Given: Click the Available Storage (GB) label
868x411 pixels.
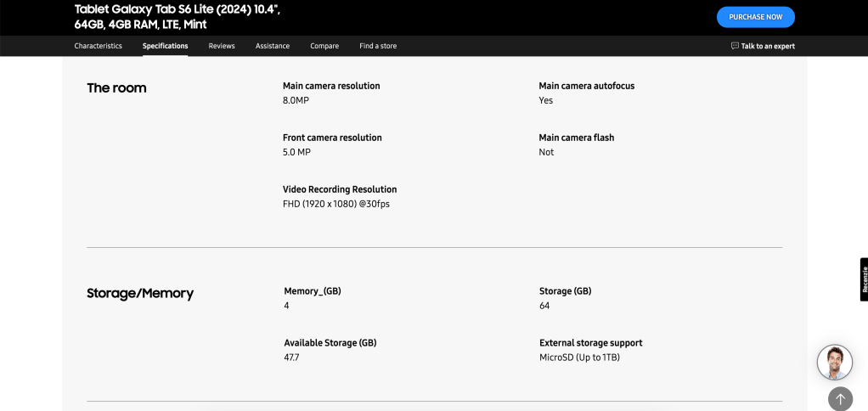Looking at the screenshot, I should 330,343.
